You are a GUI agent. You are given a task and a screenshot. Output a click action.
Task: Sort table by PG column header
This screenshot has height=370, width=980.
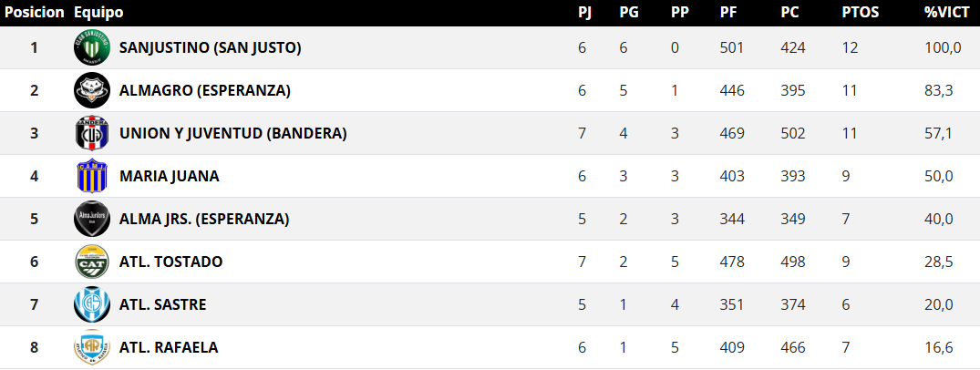(x=628, y=13)
